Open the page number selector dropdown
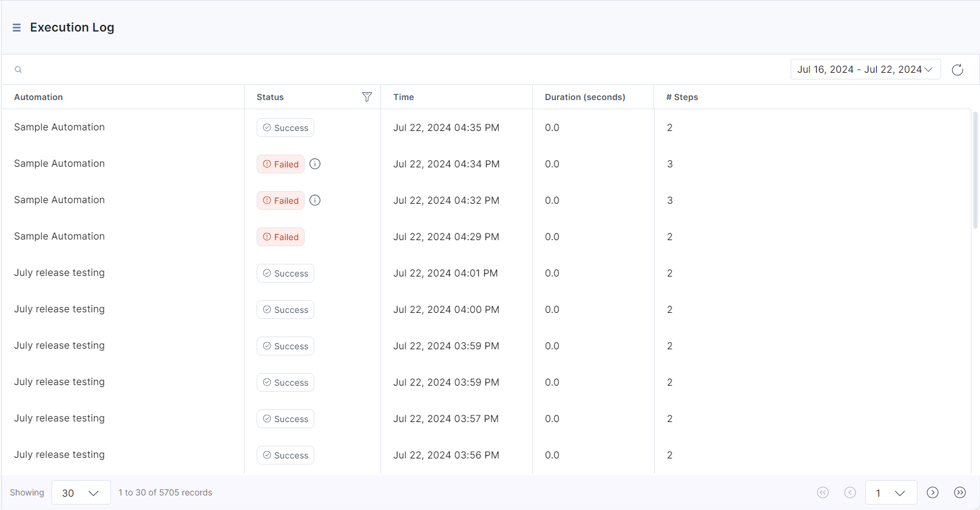980x510 pixels. [890, 492]
